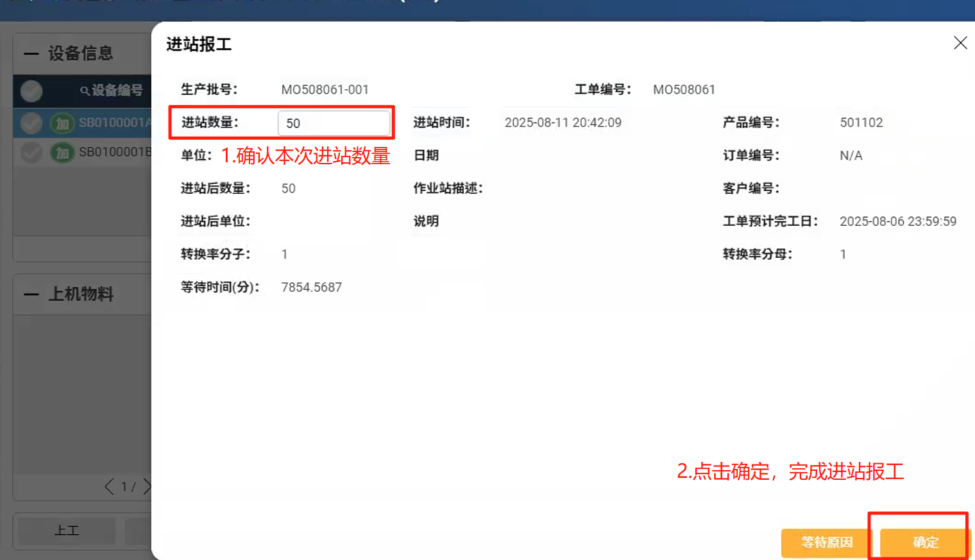This screenshot has width=975, height=560.
Task: Click the 作业站描述 label
Action: 448,188
